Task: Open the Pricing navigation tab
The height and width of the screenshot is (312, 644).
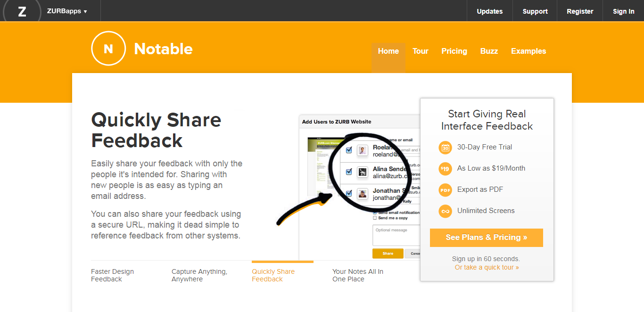Action: (x=454, y=51)
